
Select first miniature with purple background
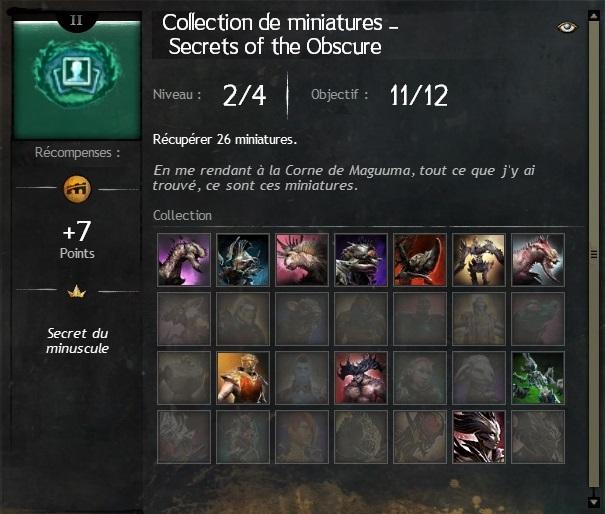[x=184, y=260]
